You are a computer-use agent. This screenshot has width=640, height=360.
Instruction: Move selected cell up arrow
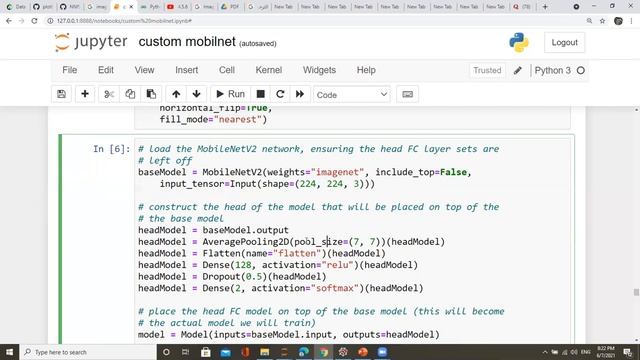(176, 94)
